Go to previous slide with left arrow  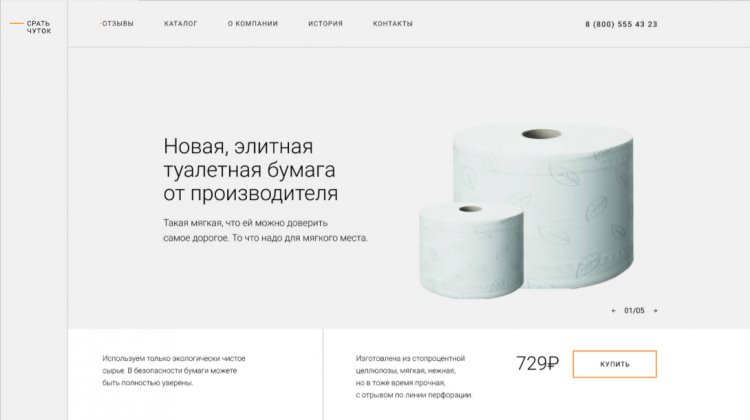point(614,311)
